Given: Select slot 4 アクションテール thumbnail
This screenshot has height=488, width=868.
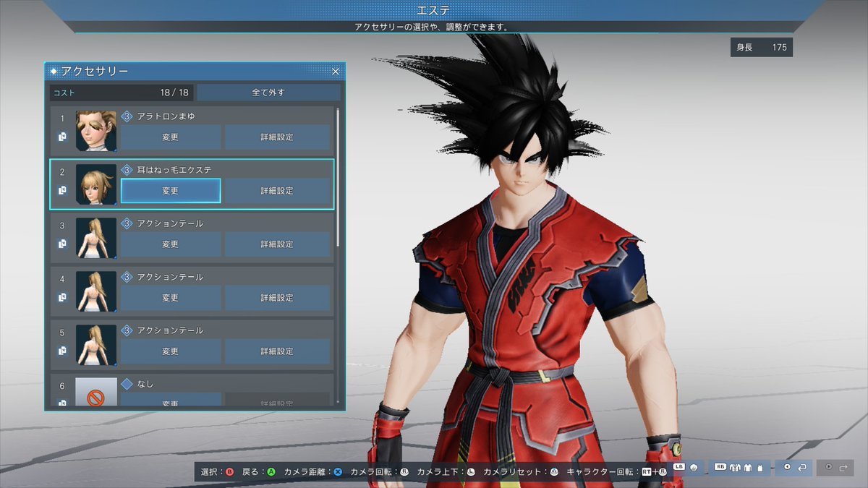Looking at the screenshot, I should coord(96,291).
